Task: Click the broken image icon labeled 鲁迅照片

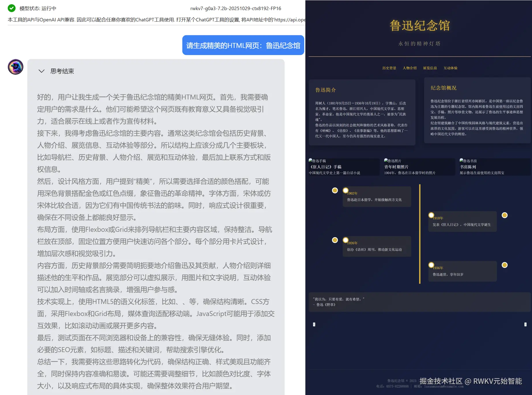Action: [386, 160]
